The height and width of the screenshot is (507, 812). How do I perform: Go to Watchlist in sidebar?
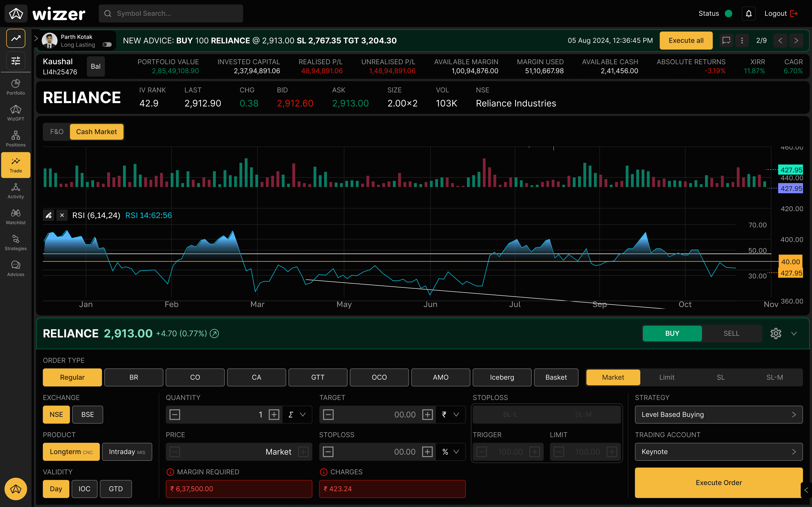pos(16,216)
